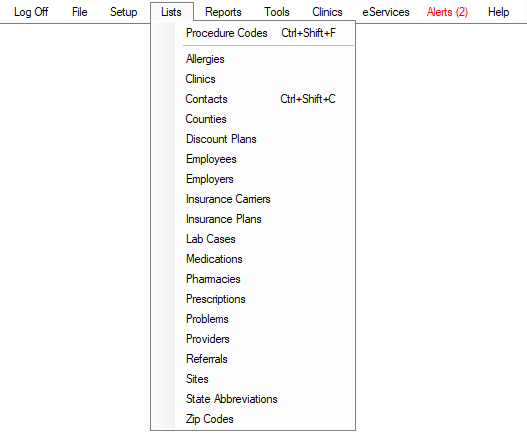Viewport: 527px width, 433px height.
Task: Select Allergies in the Lists menu
Action: tap(253, 59)
